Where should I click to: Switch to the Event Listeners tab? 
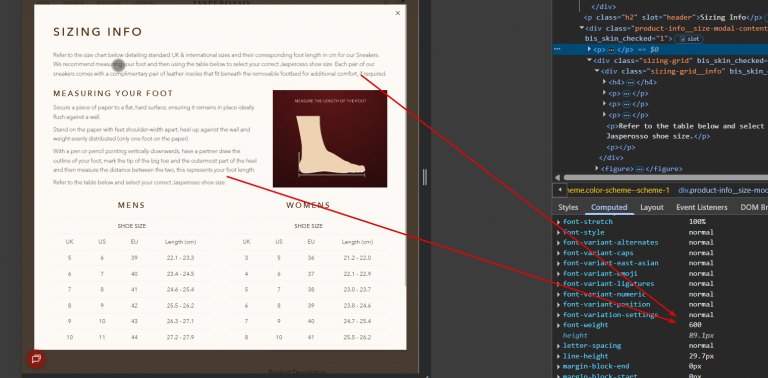click(x=702, y=208)
